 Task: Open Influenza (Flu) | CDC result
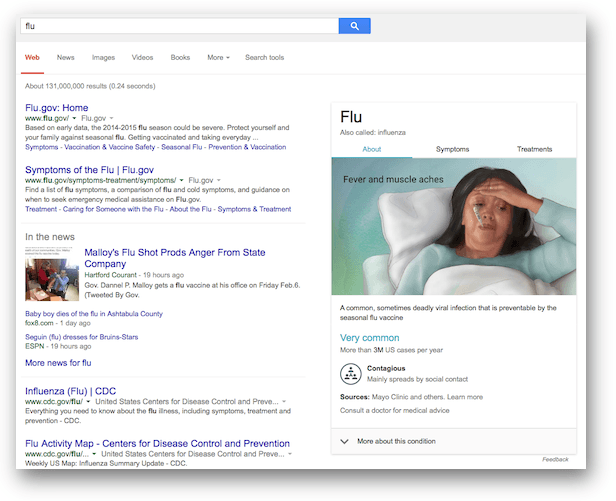pos(70,391)
